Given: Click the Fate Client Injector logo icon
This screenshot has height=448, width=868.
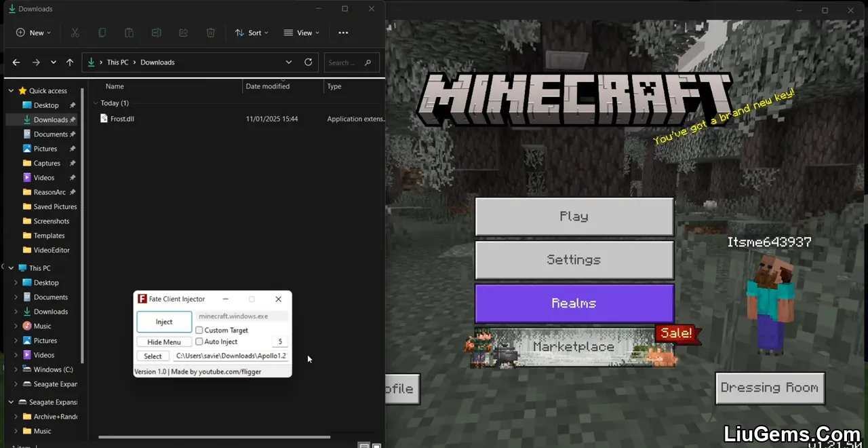Looking at the screenshot, I should pos(142,299).
